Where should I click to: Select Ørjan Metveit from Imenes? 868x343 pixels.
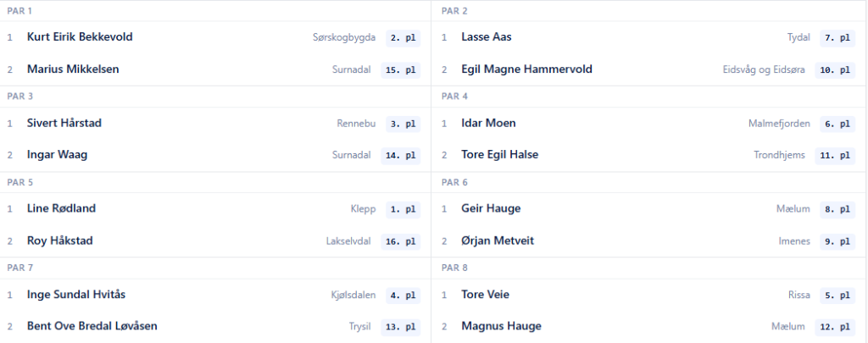[498, 241]
